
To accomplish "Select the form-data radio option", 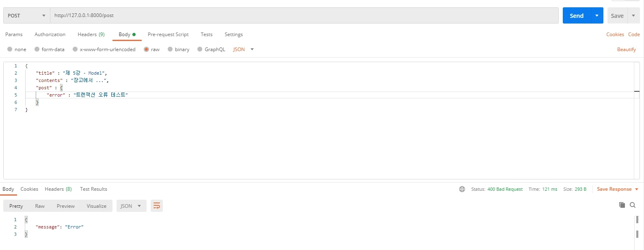I will pos(37,50).
